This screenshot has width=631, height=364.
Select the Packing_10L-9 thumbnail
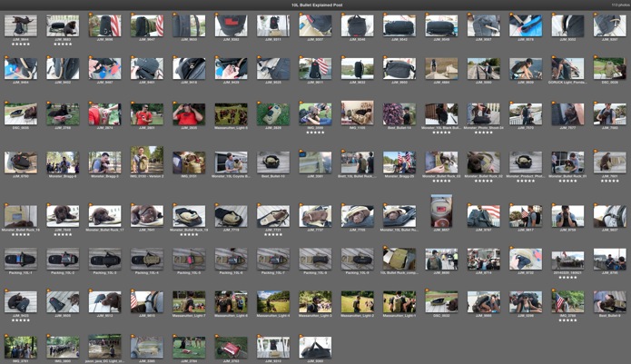[x=358, y=259]
